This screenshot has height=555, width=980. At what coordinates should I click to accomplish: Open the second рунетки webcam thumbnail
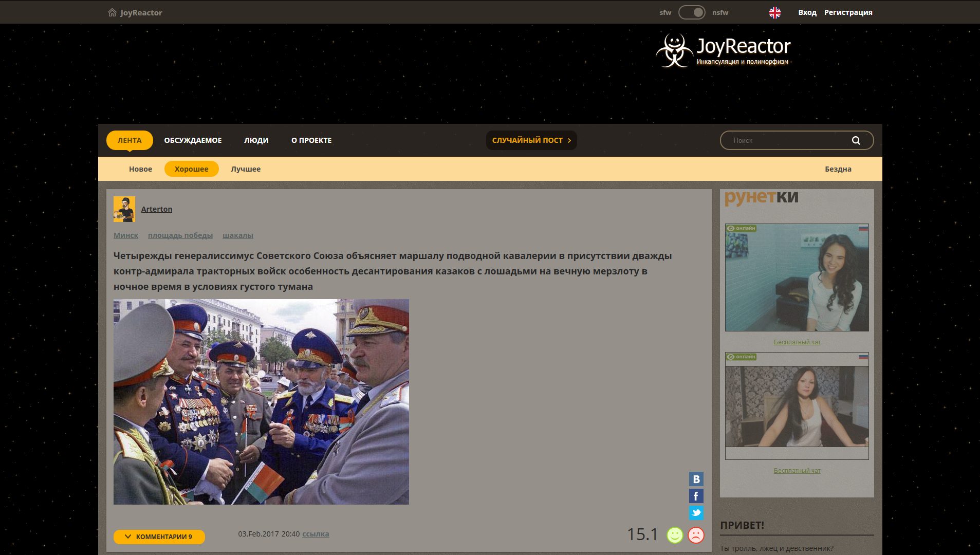tap(797, 406)
